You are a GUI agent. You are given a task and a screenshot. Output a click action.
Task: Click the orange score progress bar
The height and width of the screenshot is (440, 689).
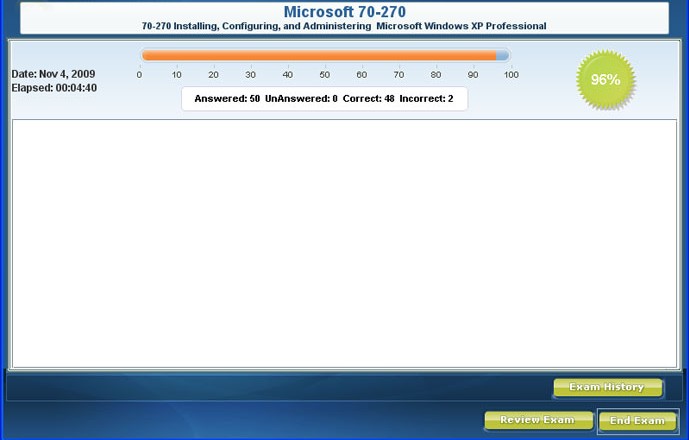pos(325,55)
